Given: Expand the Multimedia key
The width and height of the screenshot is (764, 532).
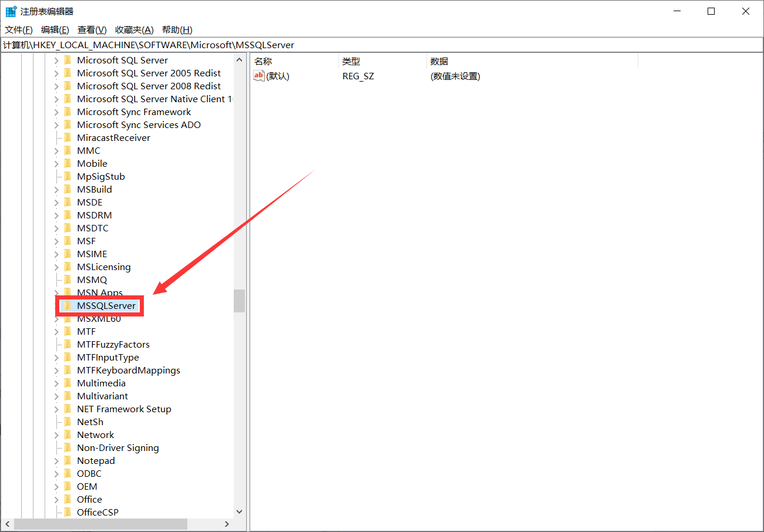Looking at the screenshot, I should click(x=57, y=383).
